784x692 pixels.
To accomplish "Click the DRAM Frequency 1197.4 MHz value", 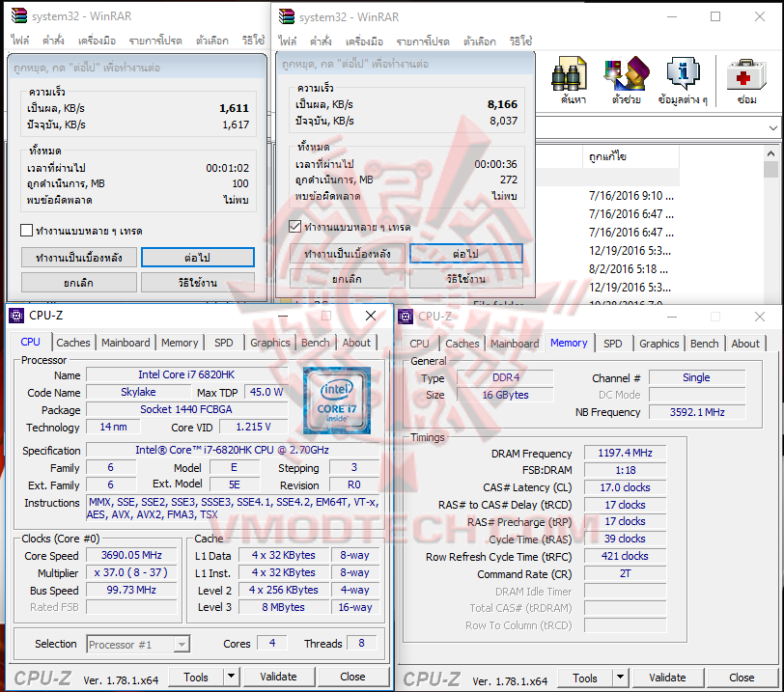I will pos(625,453).
